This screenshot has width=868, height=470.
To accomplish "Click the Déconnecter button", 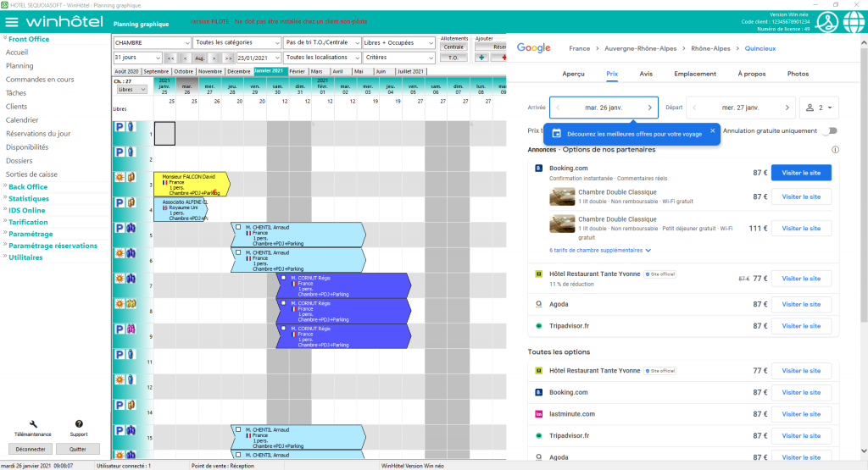I will pyautogui.click(x=31, y=449).
